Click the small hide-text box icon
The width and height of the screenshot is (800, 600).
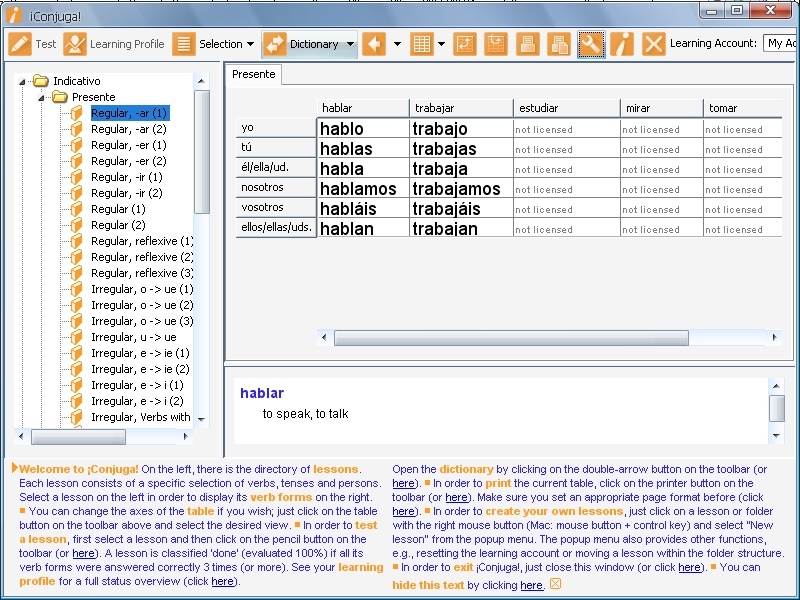click(x=556, y=584)
